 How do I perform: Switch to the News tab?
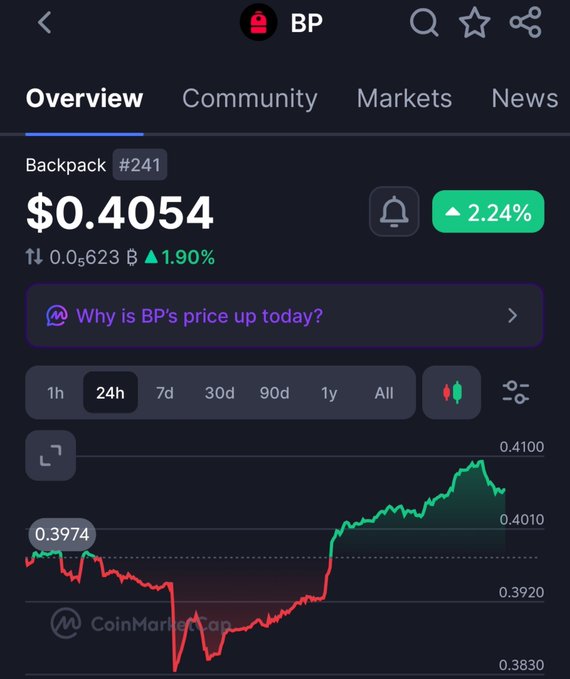click(525, 98)
